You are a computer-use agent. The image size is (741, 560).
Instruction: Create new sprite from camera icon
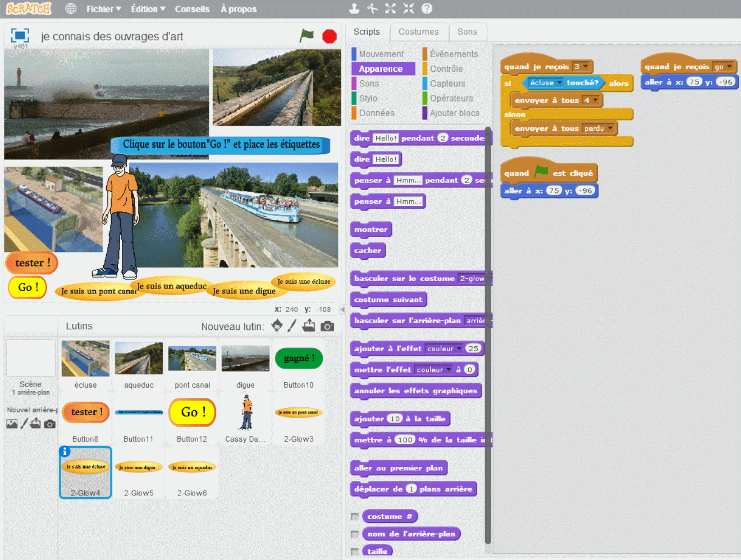pyautogui.click(x=327, y=326)
